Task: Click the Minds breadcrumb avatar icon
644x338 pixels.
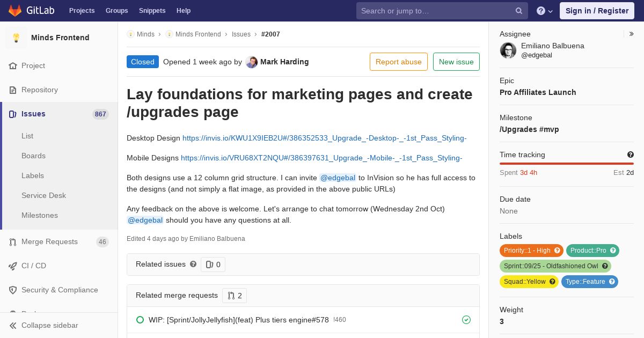Action: pyautogui.click(x=130, y=34)
